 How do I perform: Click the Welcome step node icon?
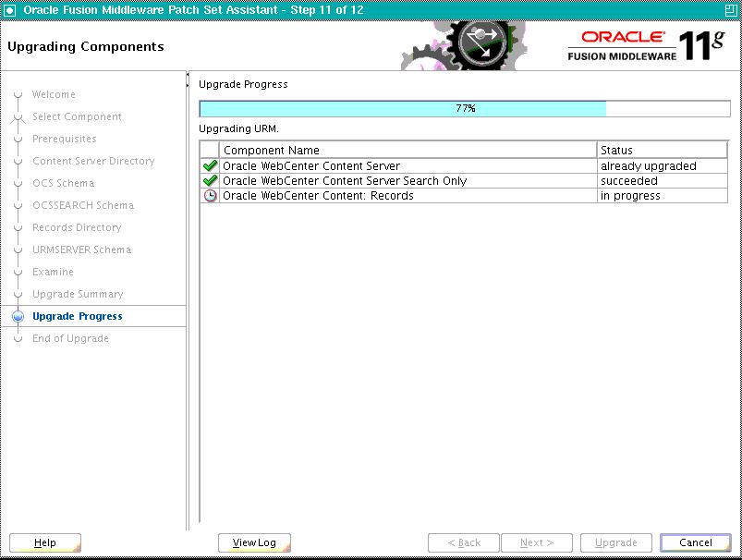[18, 94]
